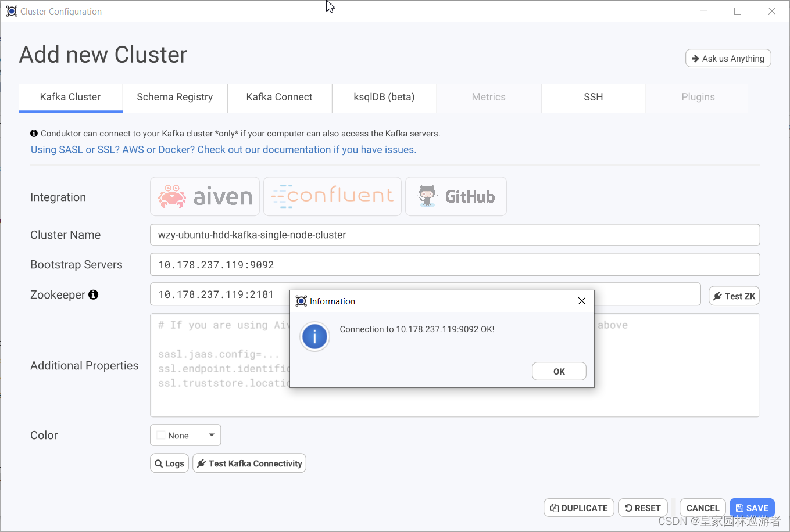Screen dimensions: 790x532
Task: Open the SASL/SSL documentation link
Action: 223,149
